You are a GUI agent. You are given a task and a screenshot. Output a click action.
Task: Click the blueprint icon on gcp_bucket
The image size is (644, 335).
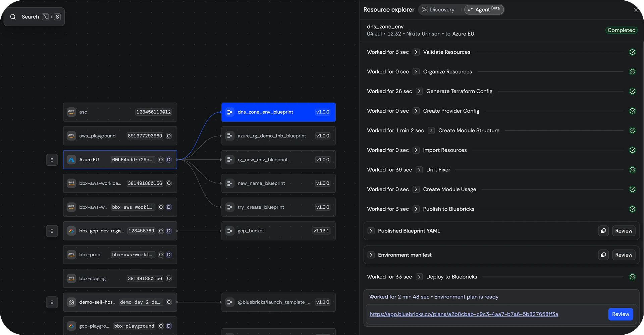[230, 231]
